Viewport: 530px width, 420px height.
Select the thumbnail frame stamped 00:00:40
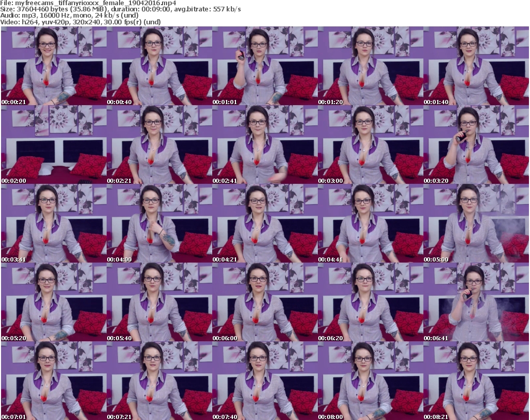[159, 66]
